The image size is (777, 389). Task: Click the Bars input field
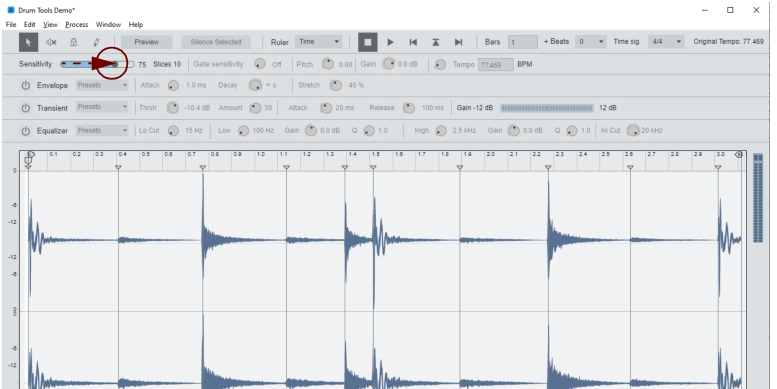523,42
